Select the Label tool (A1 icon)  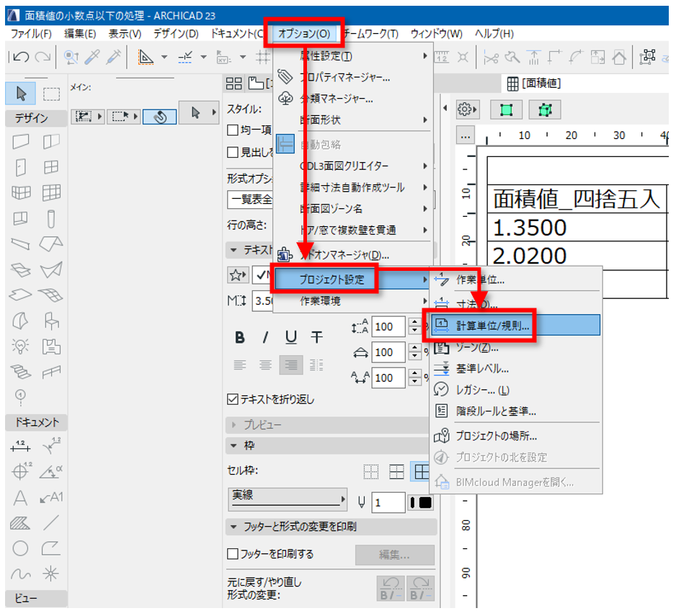(51, 498)
